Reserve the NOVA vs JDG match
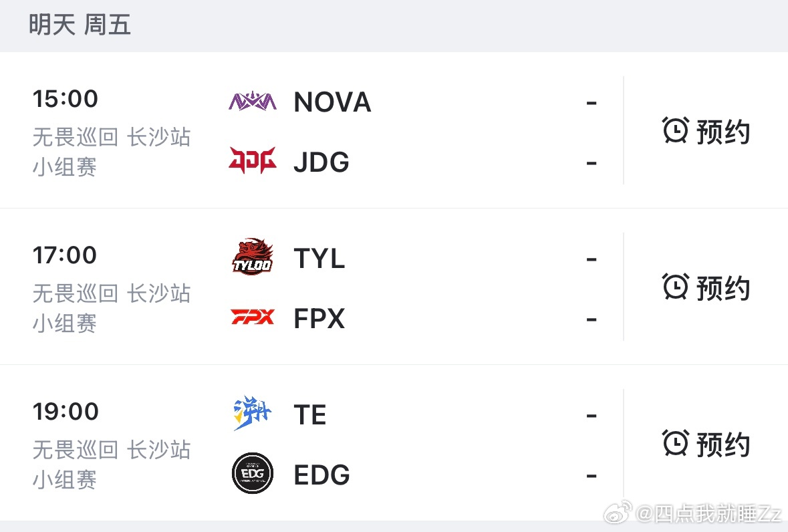This screenshot has height=532, width=788. [706, 131]
